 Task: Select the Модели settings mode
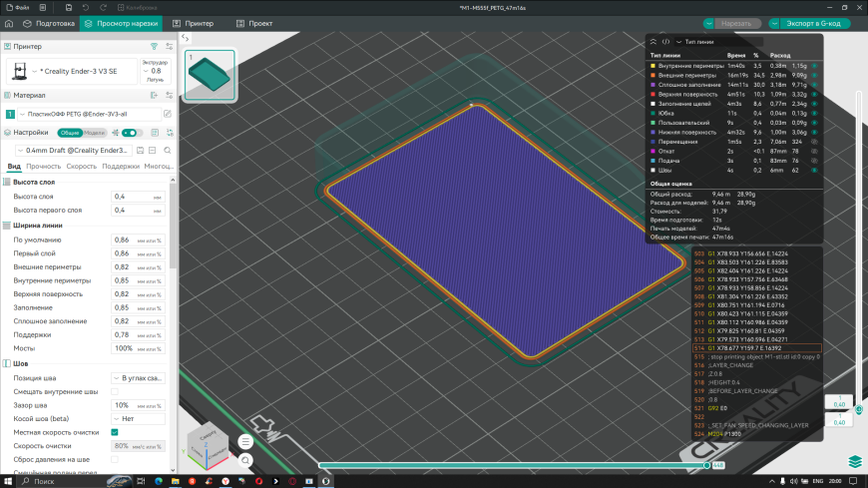[94, 133]
